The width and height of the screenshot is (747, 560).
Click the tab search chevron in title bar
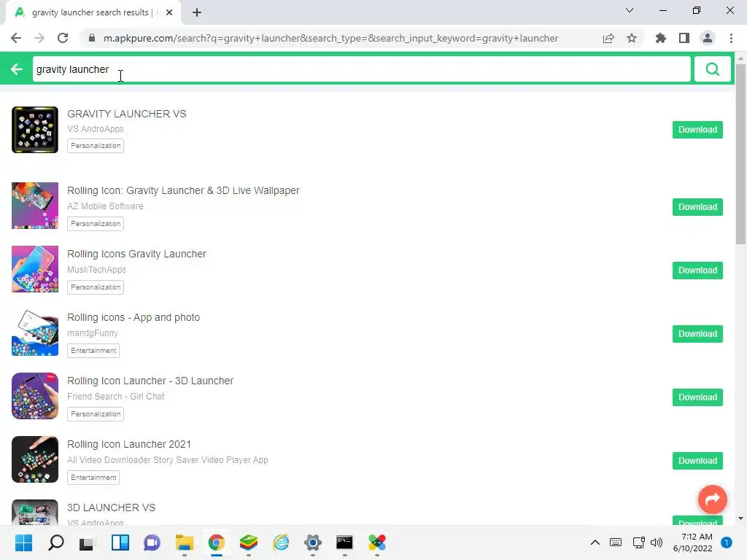pos(630,10)
